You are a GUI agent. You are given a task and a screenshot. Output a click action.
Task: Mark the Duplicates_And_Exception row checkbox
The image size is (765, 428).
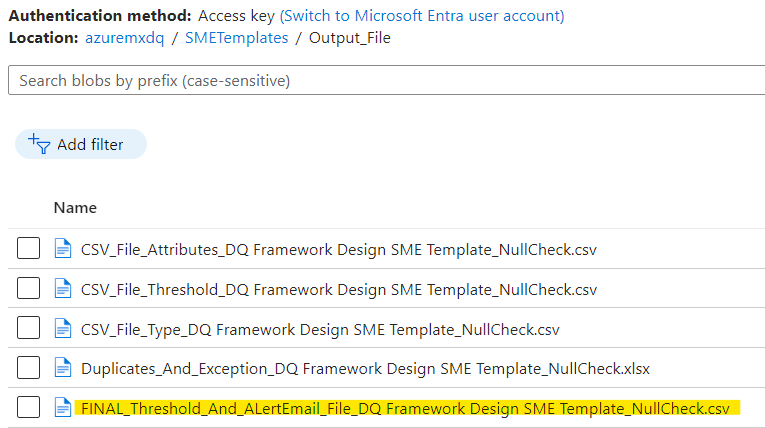click(28, 367)
